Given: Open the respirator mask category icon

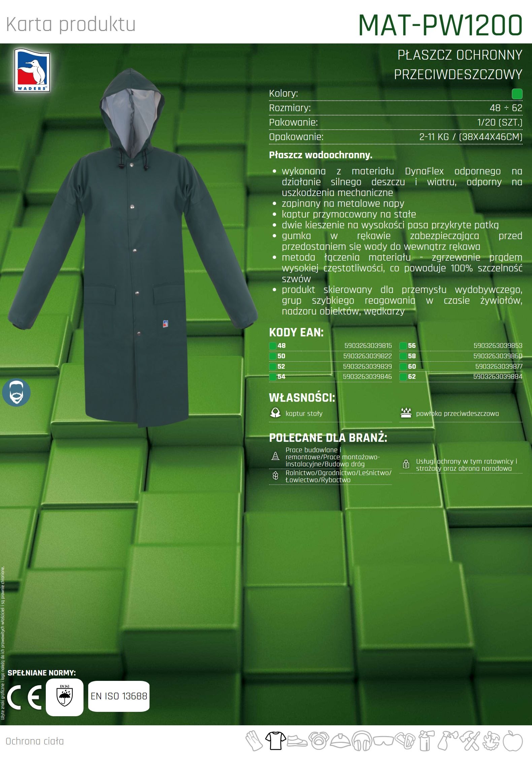Looking at the screenshot, I should point(318,741).
